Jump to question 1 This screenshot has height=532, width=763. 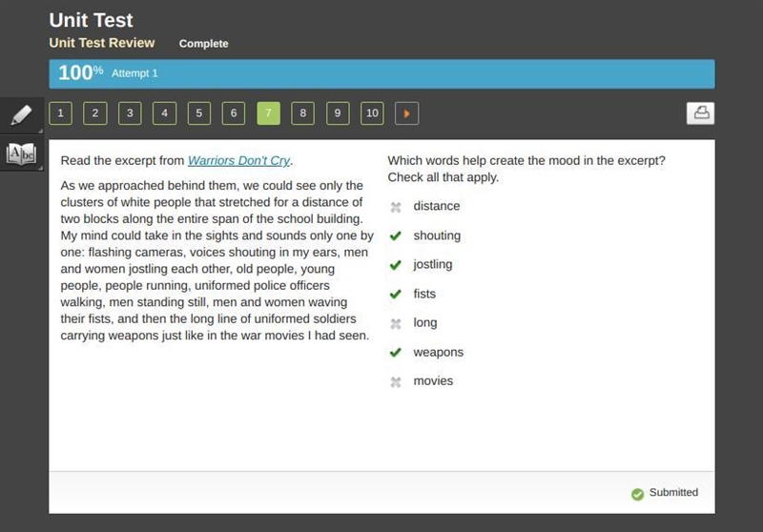[60, 113]
